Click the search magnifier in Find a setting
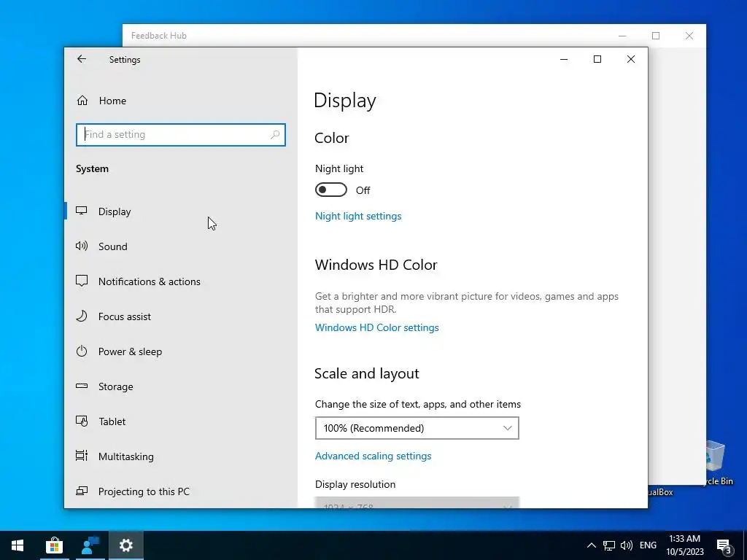This screenshot has height=560, width=747. click(x=275, y=135)
